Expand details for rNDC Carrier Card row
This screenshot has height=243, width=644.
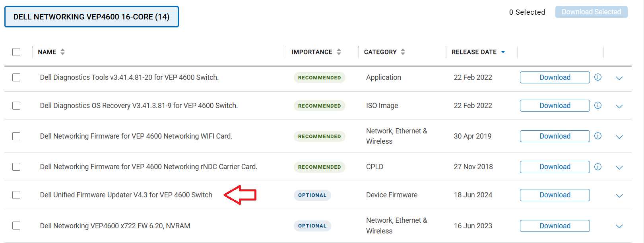(619, 168)
